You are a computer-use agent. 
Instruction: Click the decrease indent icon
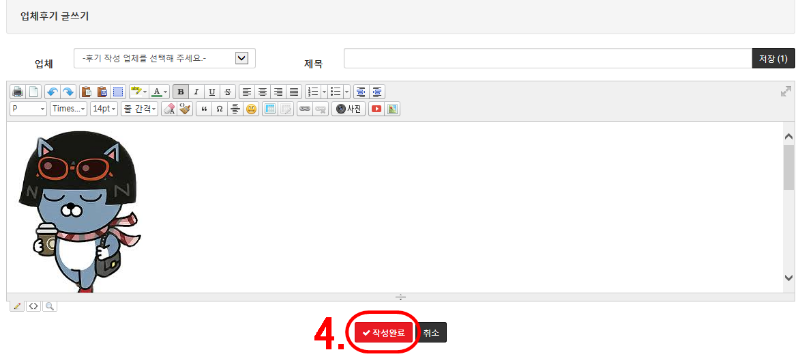pos(361,92)
